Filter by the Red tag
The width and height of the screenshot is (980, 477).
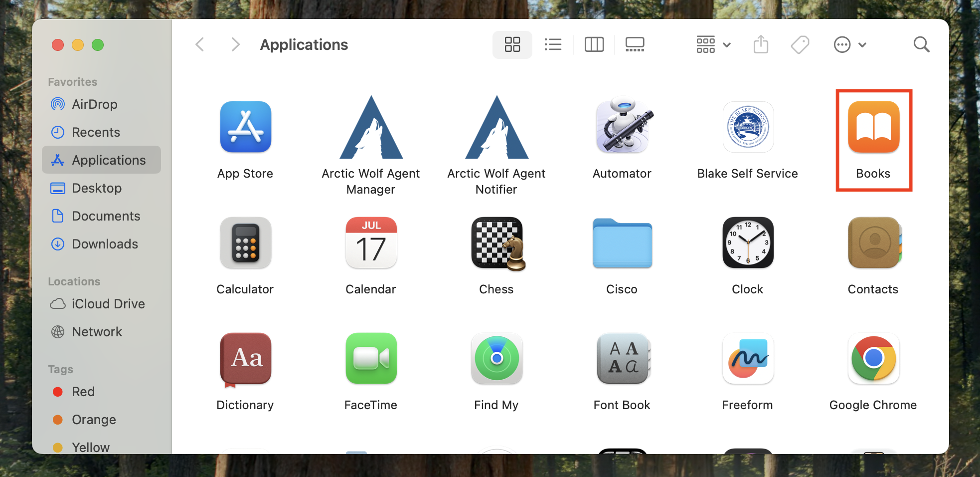pos(101,391)
